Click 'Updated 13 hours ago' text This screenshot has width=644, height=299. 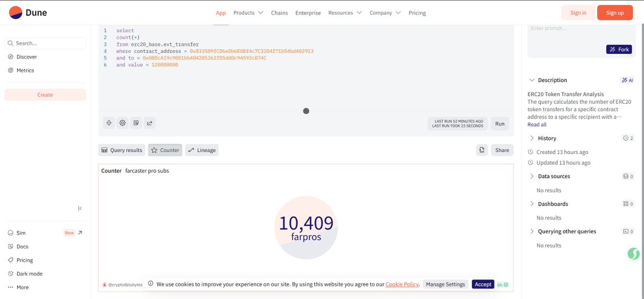pyautogui.click(x=563, y=163)
